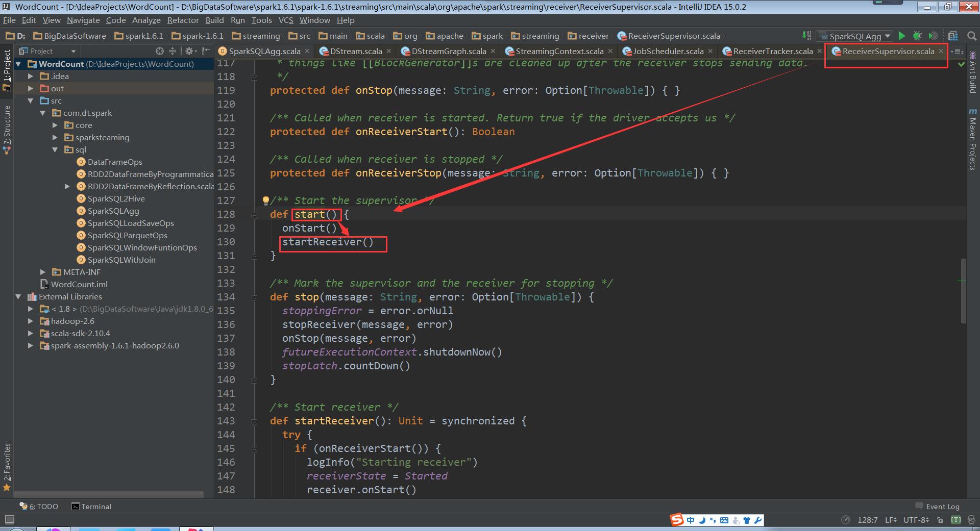The width and height of the screenshot is (980, 531).
Task: Change UTF-8 file encoding dropdown
Action: click(916, 520)
